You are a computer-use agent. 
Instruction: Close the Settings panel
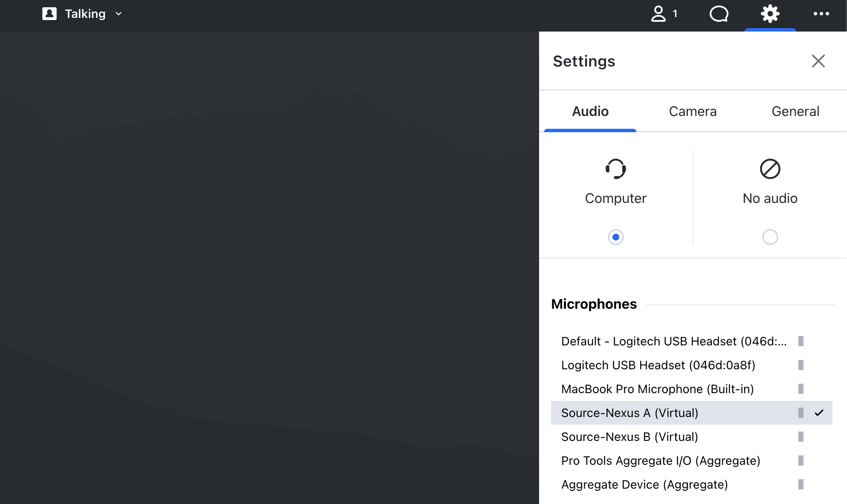[818, 61]
